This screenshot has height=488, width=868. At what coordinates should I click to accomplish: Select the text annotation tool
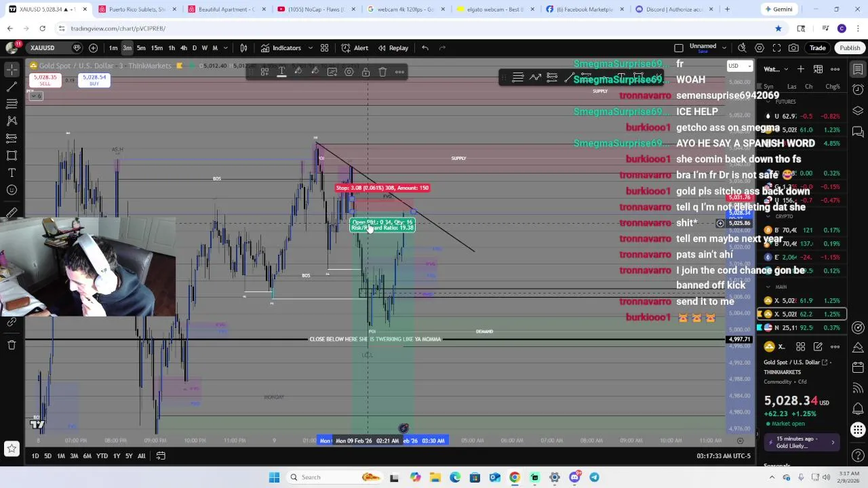pyautogui.click(x=12, y=173)
